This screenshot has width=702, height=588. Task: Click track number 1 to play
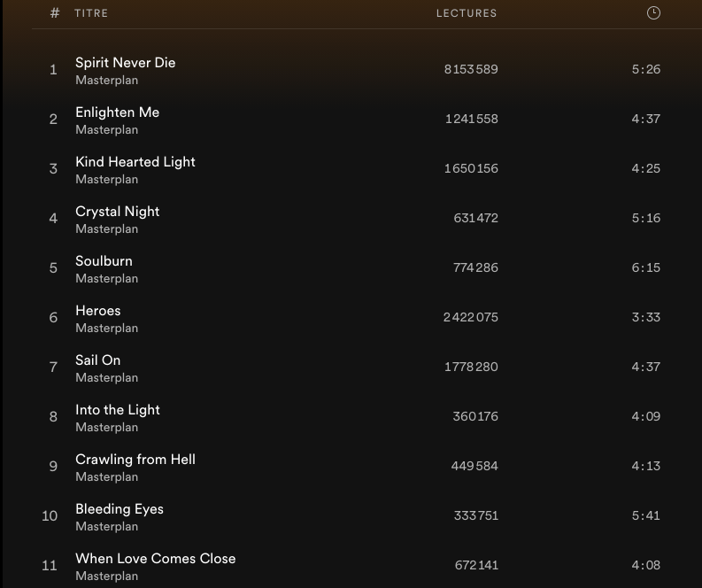(53, 69)
